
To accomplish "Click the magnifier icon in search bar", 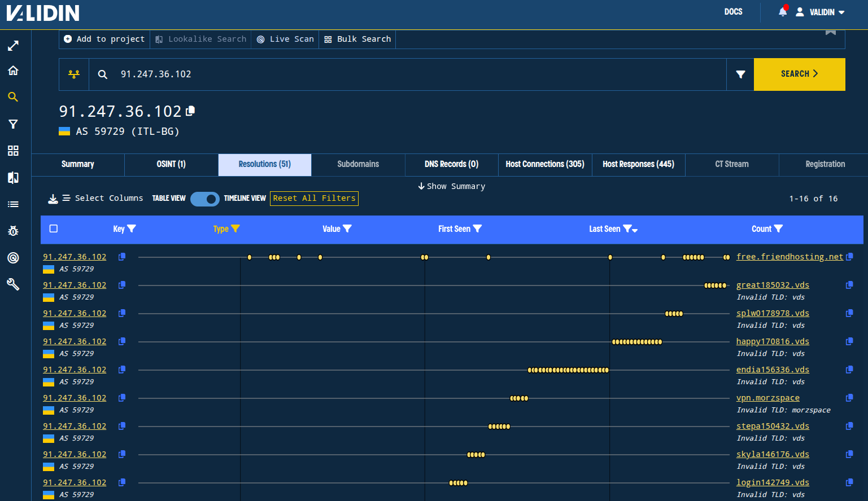I will (x=103, y=74).
